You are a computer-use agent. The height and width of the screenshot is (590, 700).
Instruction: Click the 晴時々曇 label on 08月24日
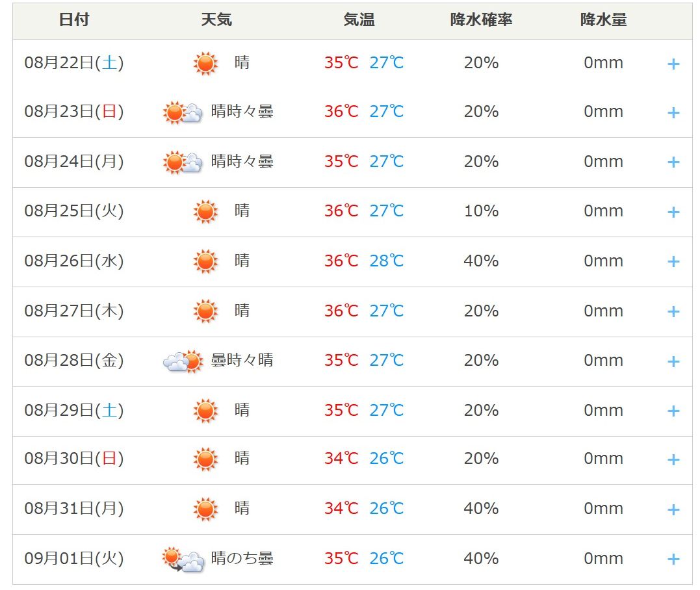tap(242, 161)
